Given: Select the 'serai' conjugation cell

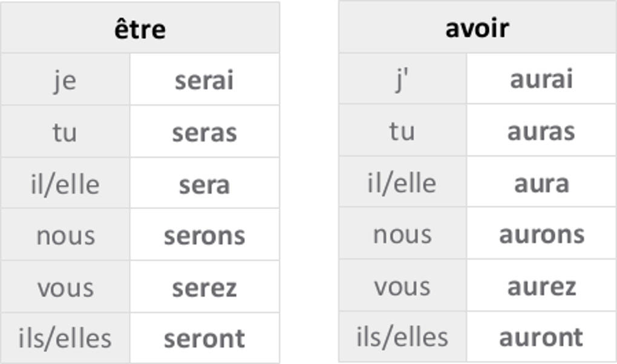Looking at the screenshot, I should pos(204,80).
